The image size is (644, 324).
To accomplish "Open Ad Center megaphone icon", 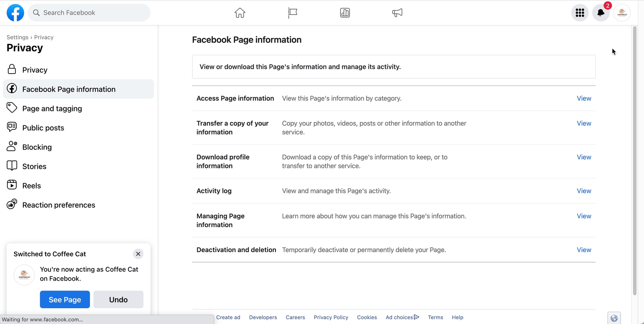I will tap(397, 13).
